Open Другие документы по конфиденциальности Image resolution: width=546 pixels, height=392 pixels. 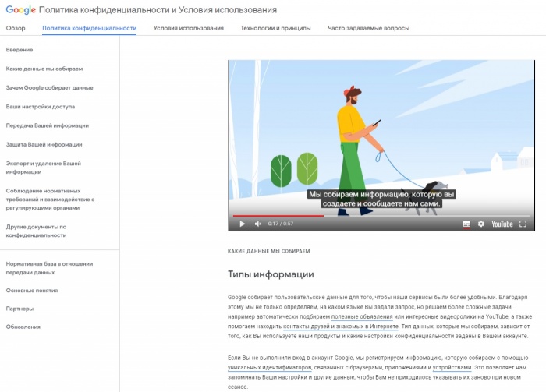click(36, 231)
